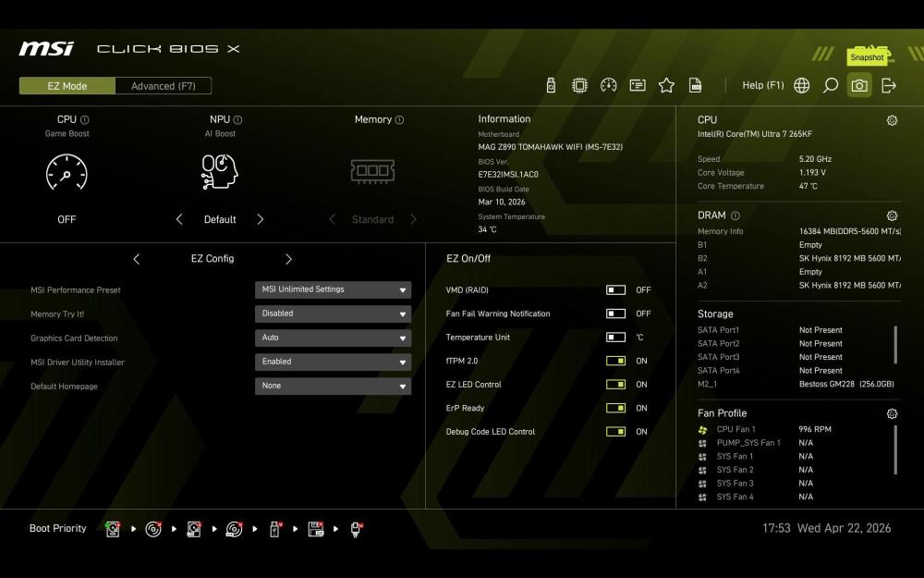Screen dimensions: 924x578
Task: Select USB key boot priority icon
Action: [x=275, y=529]
